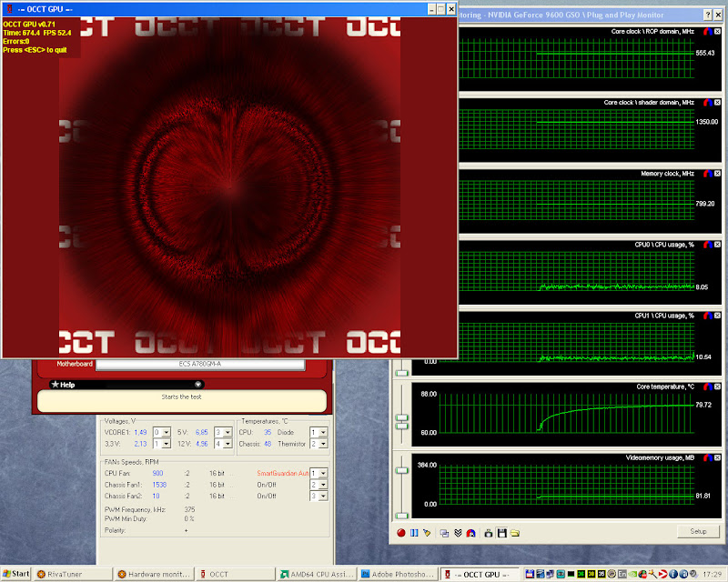Click the Chassis Fan2 speed value 10
Screen dimensions: 728x582
tap(156, 496)
